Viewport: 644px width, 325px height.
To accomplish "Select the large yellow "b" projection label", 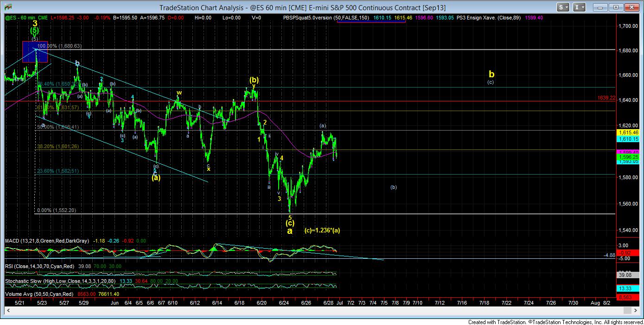I will click(491, 74).
